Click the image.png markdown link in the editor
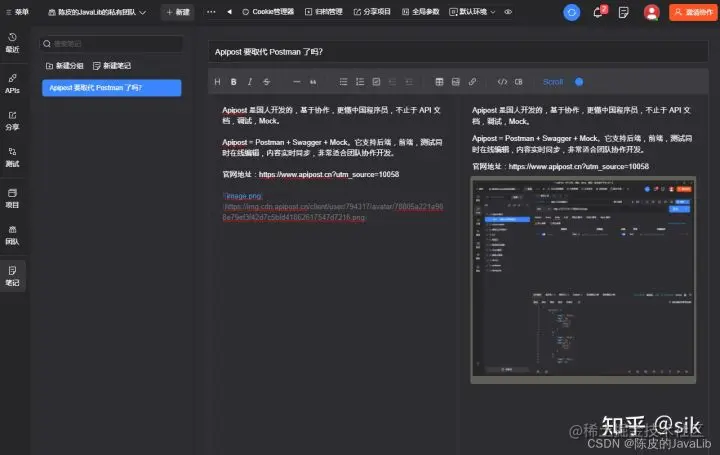Screen dimensions: 720x455 [x=244, y=196]
